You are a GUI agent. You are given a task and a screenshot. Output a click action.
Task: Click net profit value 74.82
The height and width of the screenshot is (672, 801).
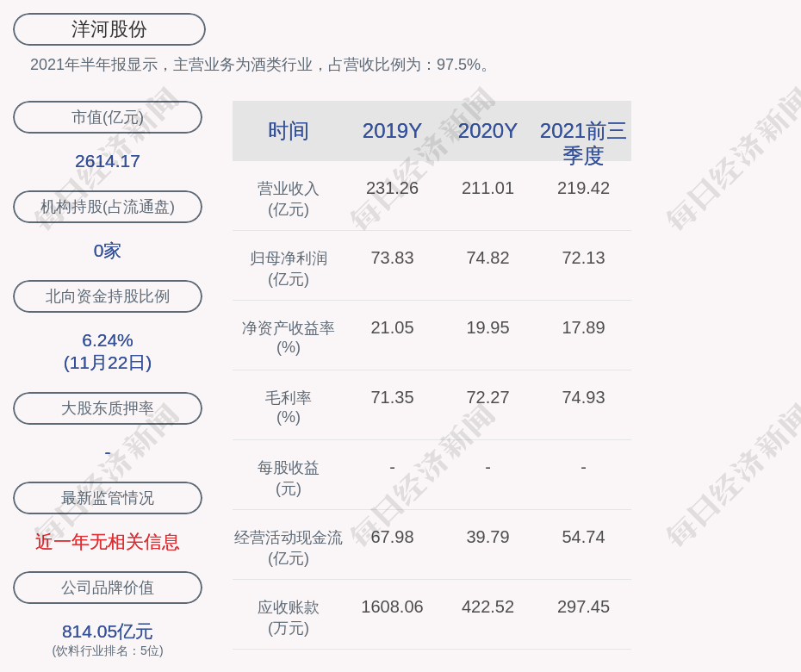[x=487, y=258]
